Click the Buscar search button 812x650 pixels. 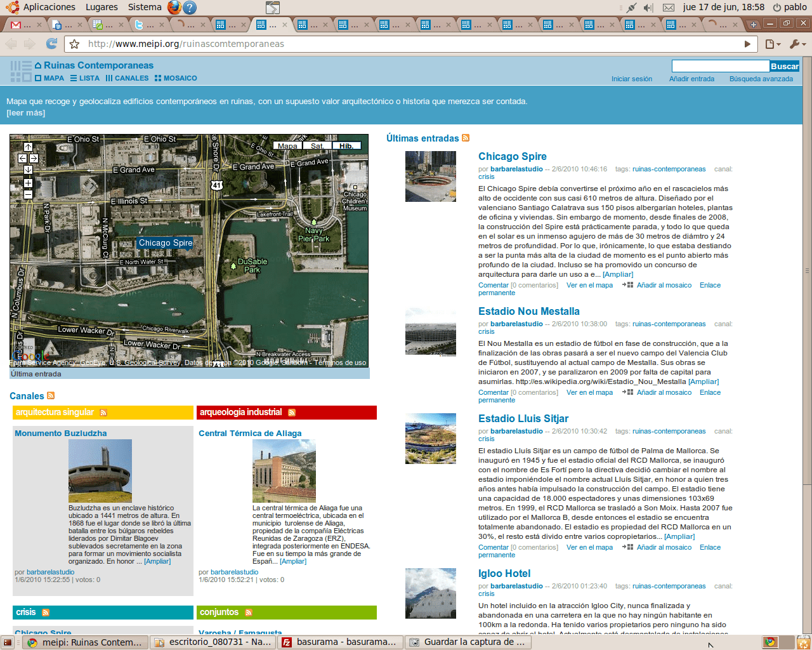785,66
